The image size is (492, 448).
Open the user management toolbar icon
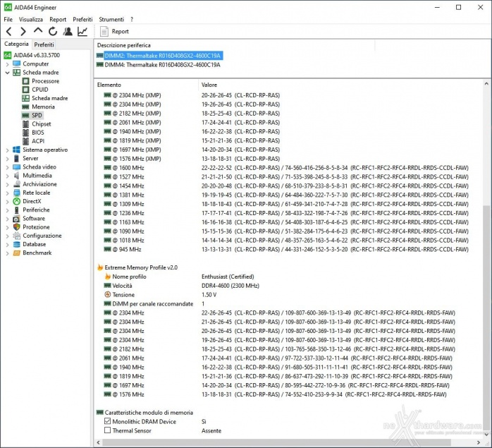point(68,32)
